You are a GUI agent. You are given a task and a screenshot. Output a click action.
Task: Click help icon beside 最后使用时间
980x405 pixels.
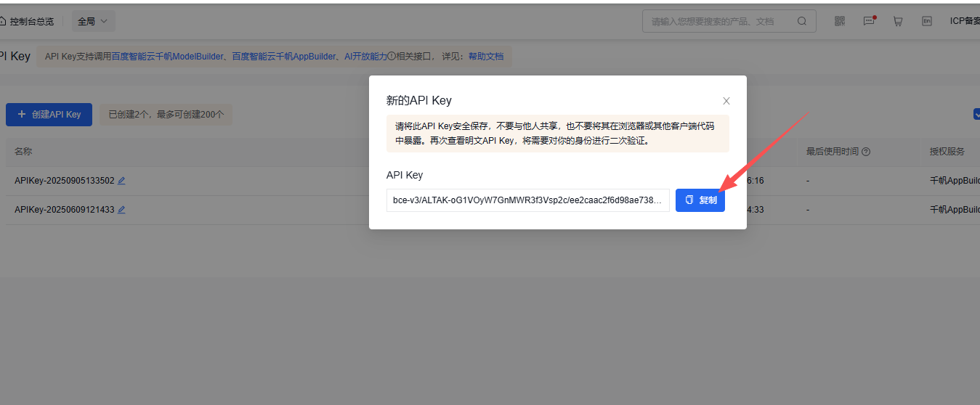coord(866,152)
